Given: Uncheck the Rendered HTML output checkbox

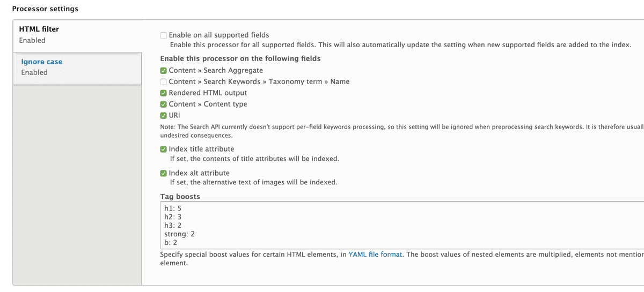Looking at the screenshot, I should point(164,93).
